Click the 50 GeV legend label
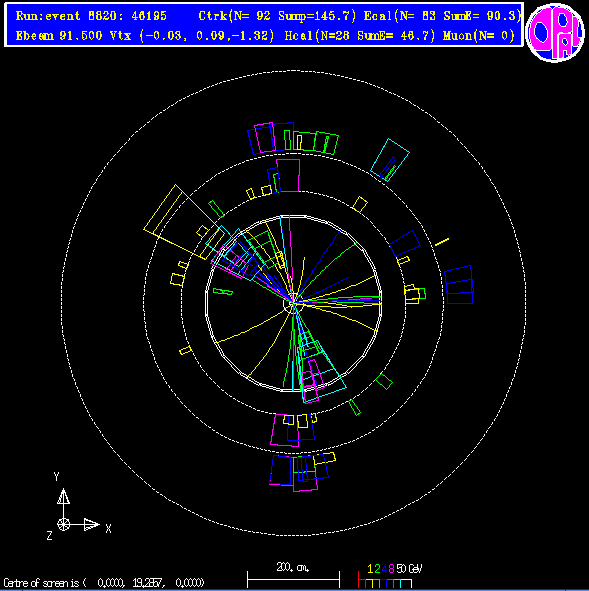The width and height of the screenshot is (589, 591). coord(409,569)
